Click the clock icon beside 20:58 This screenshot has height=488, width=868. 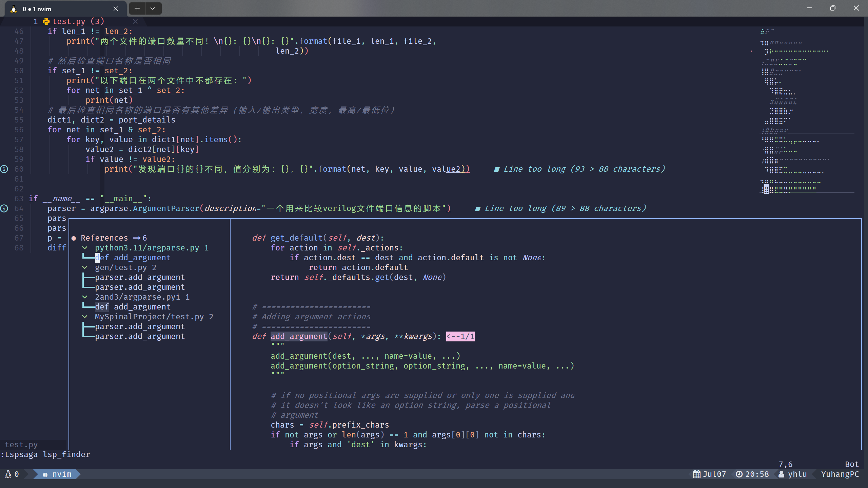point(739,474)
